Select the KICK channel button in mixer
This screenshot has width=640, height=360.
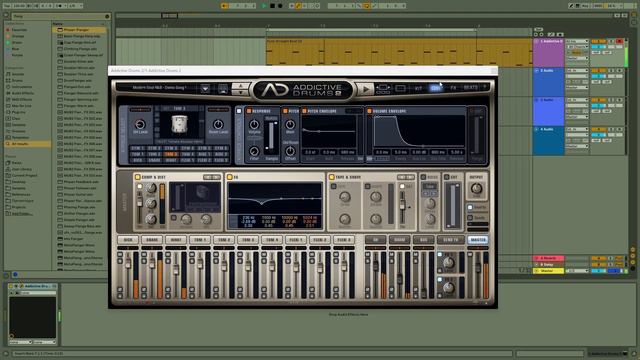128,240
